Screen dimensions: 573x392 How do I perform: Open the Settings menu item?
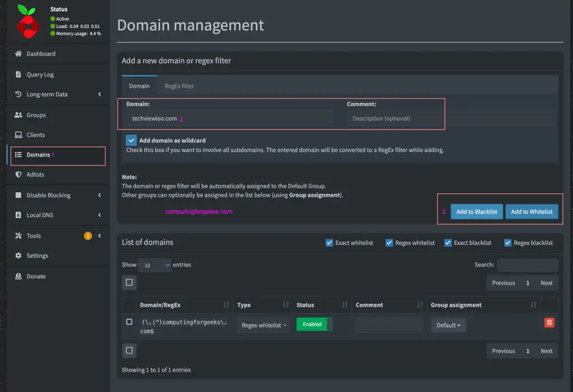[x=58, y=256]
